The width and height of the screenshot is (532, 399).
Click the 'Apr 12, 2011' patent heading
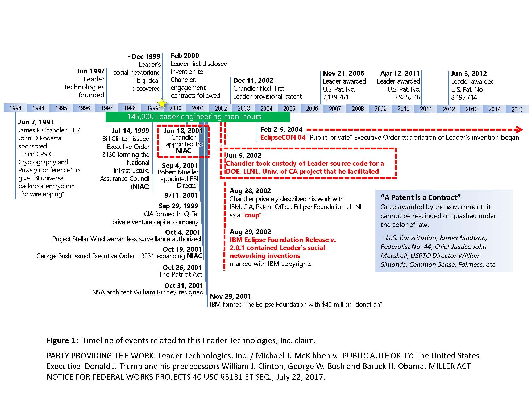pyautogui.click(x=400, y=73)
